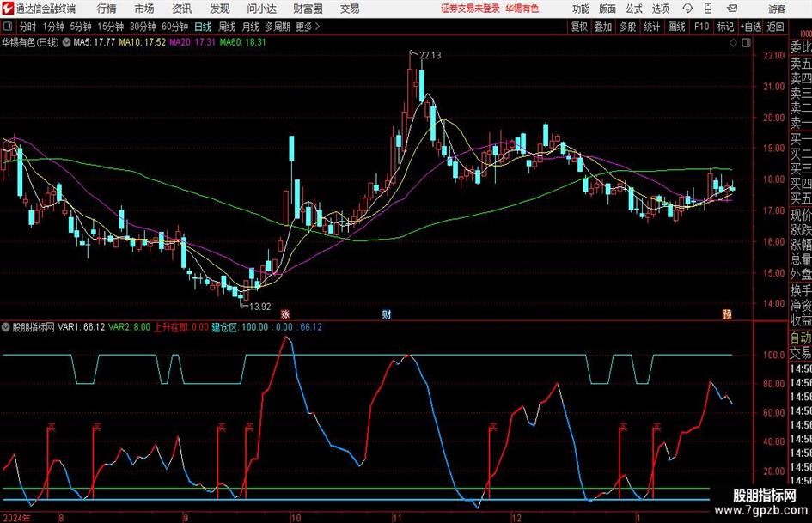
Task: Click the 2024年 date axis label
Action: [16, 518]
